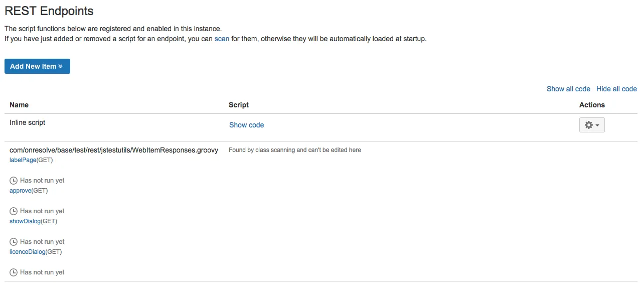Click the Inline script name
Viewport: 644px width, 293px height.
pos(28,122)
